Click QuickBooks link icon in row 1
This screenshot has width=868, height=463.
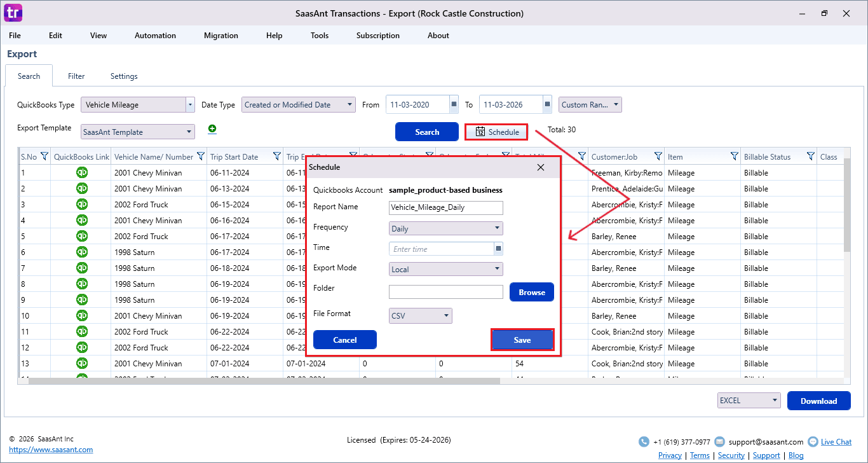click(x=82, y=172)
